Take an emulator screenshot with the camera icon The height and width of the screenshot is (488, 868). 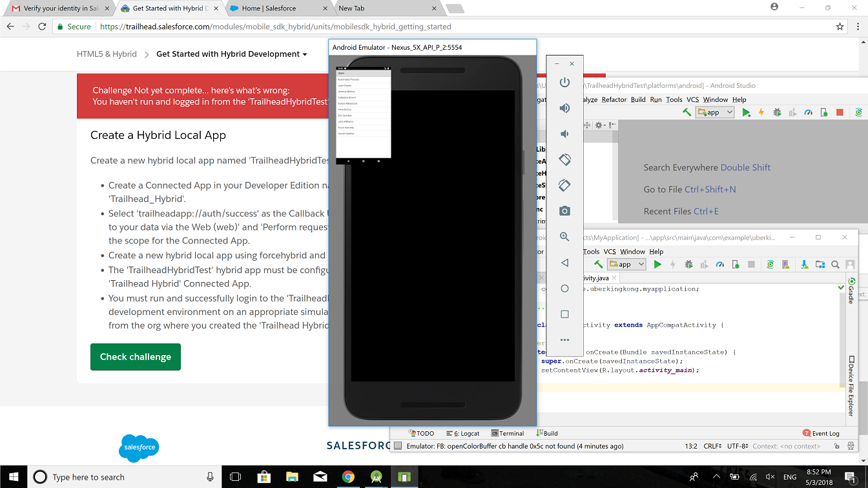tap(564, 211)
